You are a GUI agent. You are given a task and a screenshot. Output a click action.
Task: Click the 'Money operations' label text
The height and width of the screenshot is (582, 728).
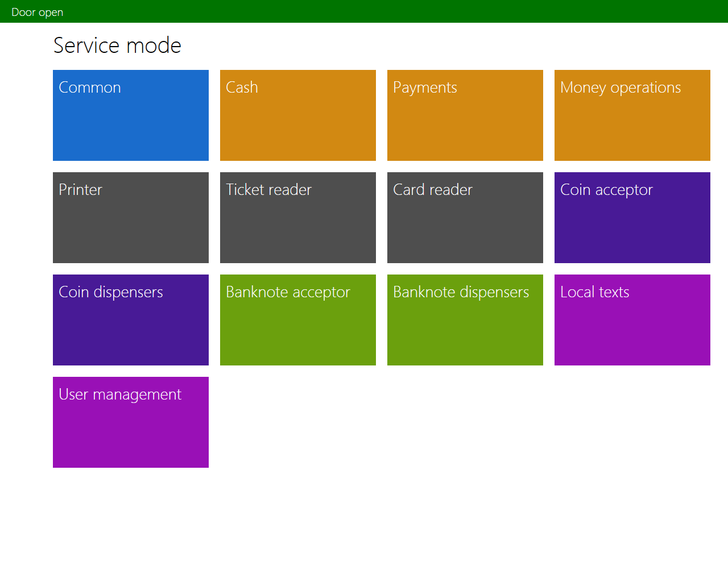click(621, 88)
